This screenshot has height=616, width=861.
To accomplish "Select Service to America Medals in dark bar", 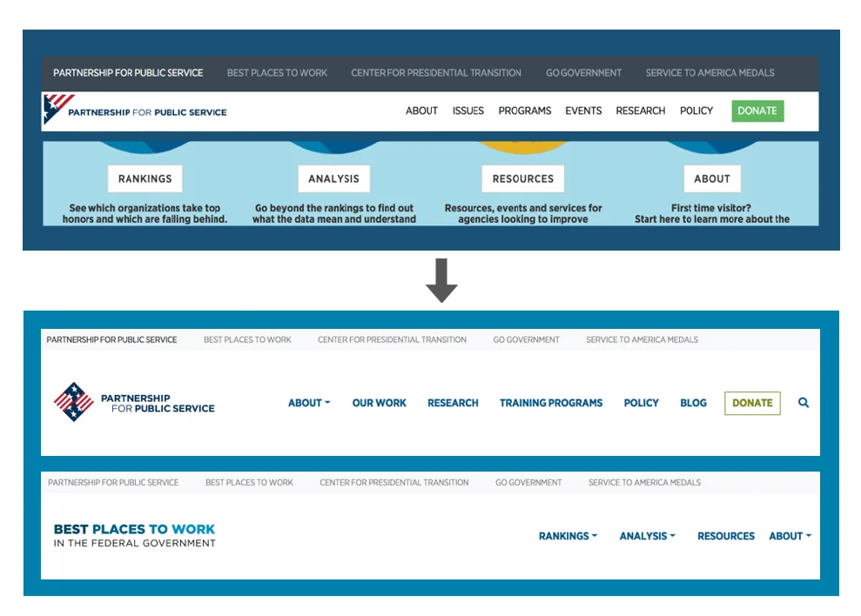I will [710, 72].
